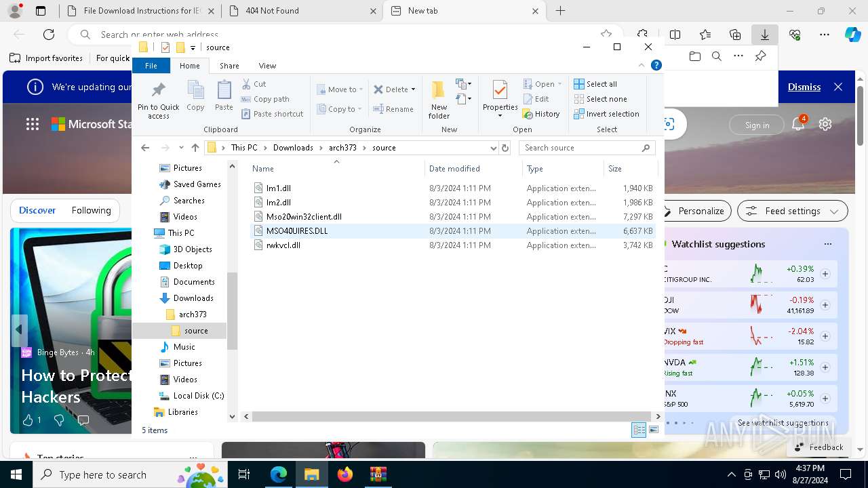
Task: Open Delete dropdown arrow
Action: coord(413,89)
